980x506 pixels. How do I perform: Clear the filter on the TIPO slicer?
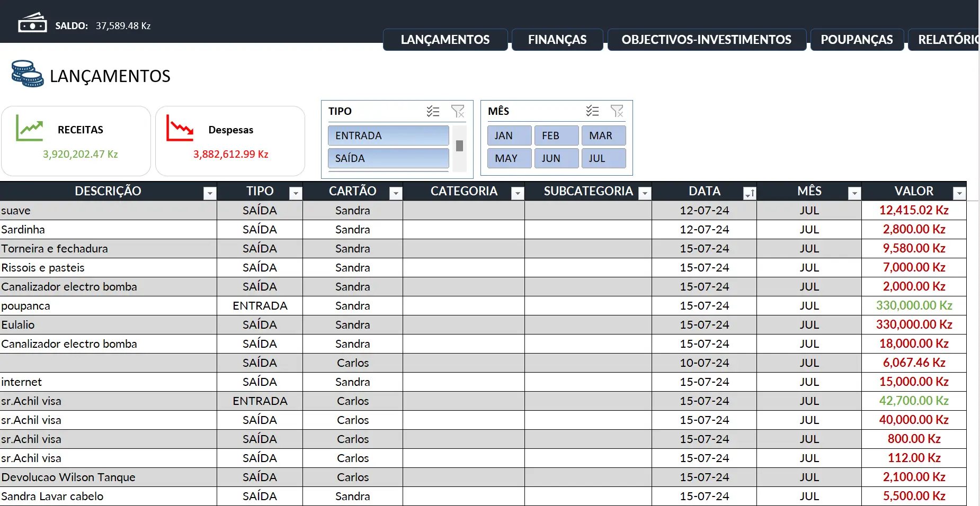pos(458,111)
